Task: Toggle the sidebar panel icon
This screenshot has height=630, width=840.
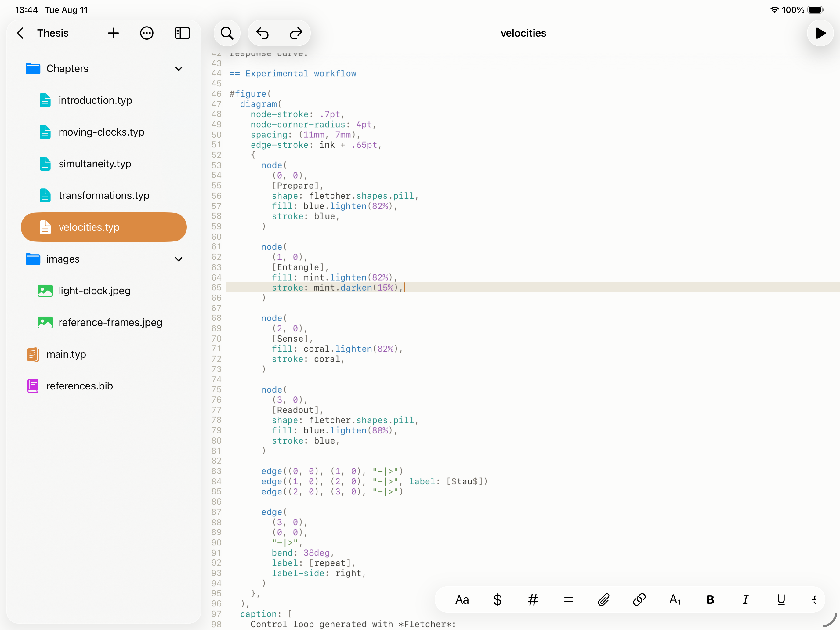Action: click(182, 33)
